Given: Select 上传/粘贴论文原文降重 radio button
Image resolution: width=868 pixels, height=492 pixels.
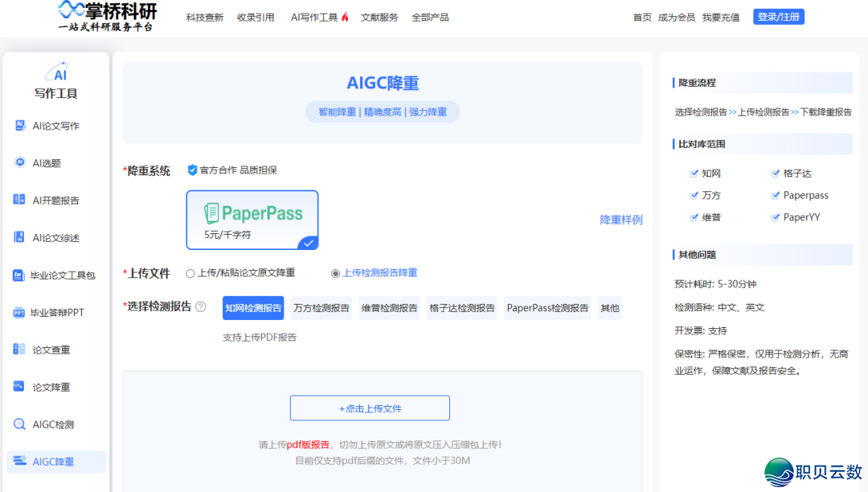Looking at the screenshot, I should (x=190, y=273).
